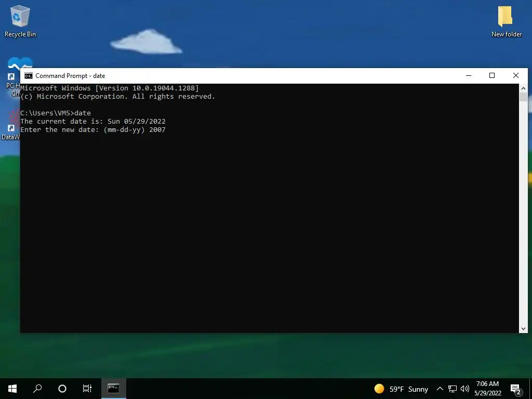Open the Windows Start menu
This screenshot has height=399, width=532.
tap(12, 389)
